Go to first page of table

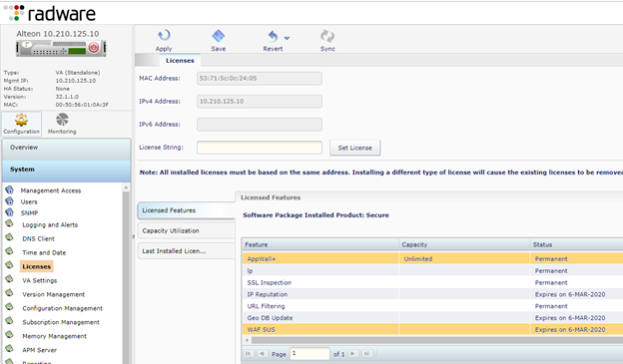[249, 353]
